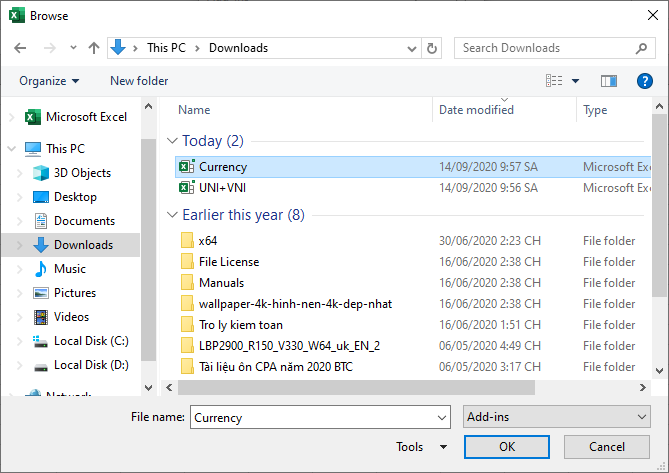
Task: Open the Help question mark icon
Action: [645, 81]
